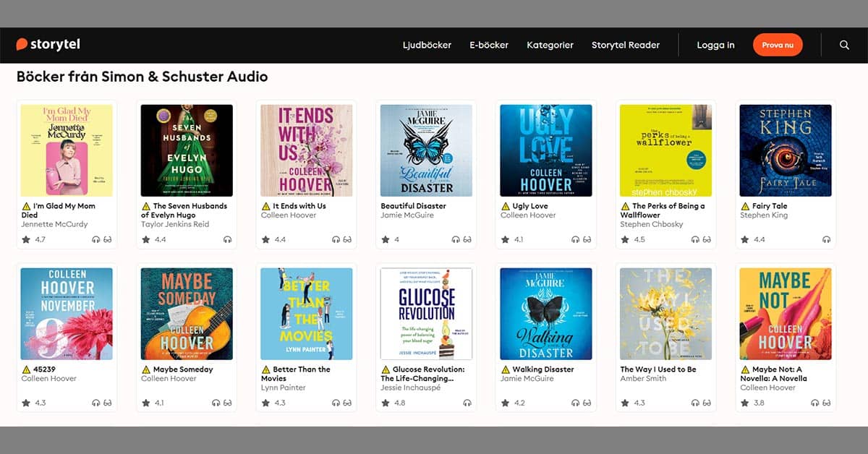This screenshot has height=454, width=868.
Task: Click author name Stephen King
Action: tap(764, 215)
